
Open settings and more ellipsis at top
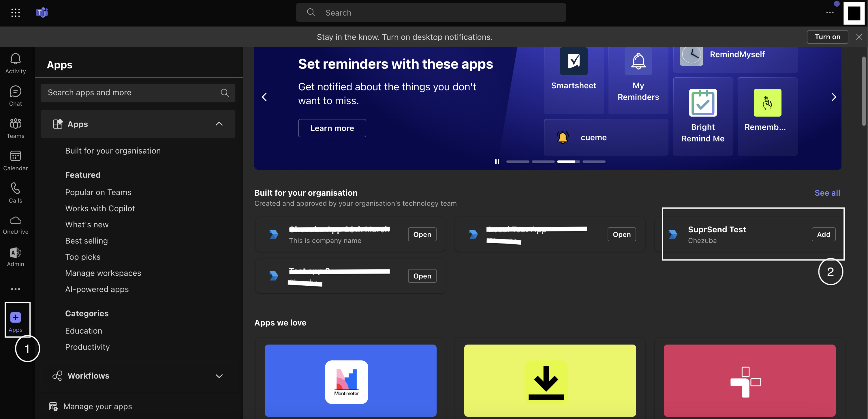pos(830,12)
